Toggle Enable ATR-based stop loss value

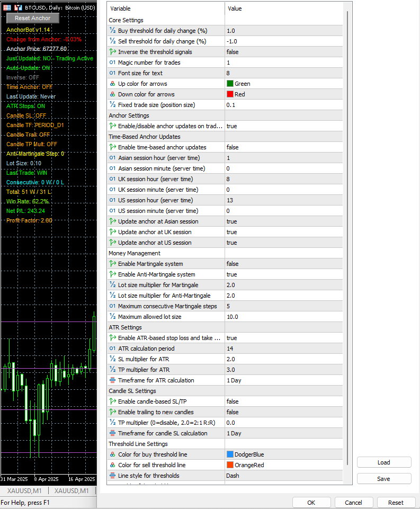284,338
